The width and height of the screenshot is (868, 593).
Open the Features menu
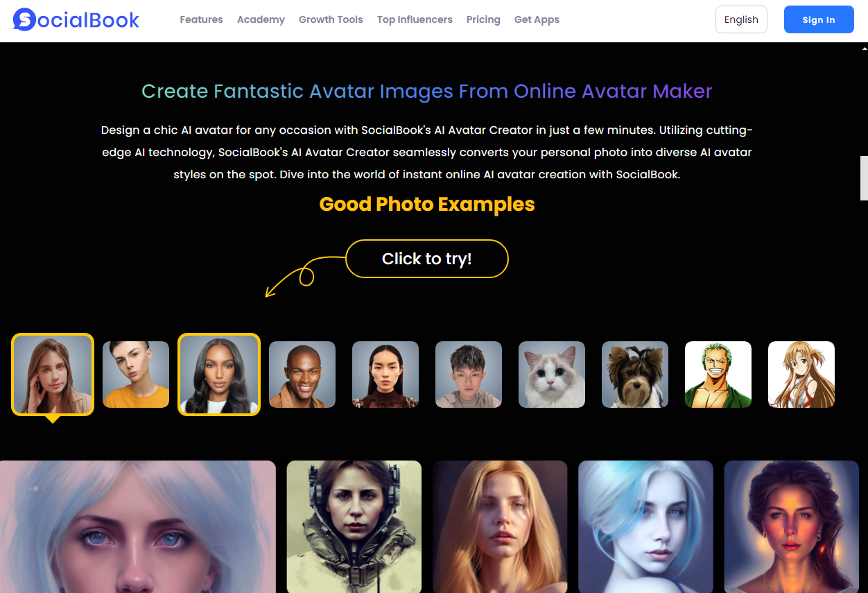point(201,19)
